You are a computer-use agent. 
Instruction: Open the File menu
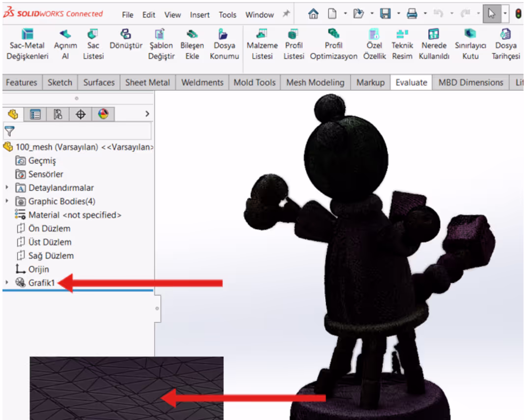(128, 15)
